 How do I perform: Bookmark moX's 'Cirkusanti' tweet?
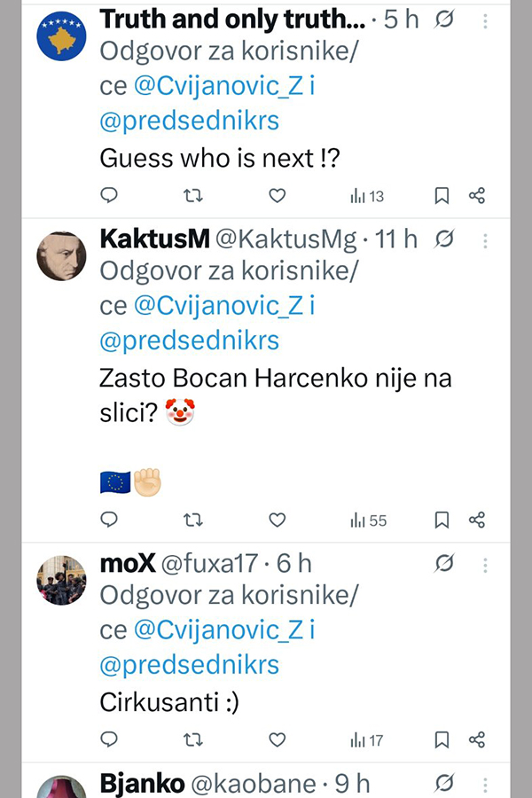442,739
